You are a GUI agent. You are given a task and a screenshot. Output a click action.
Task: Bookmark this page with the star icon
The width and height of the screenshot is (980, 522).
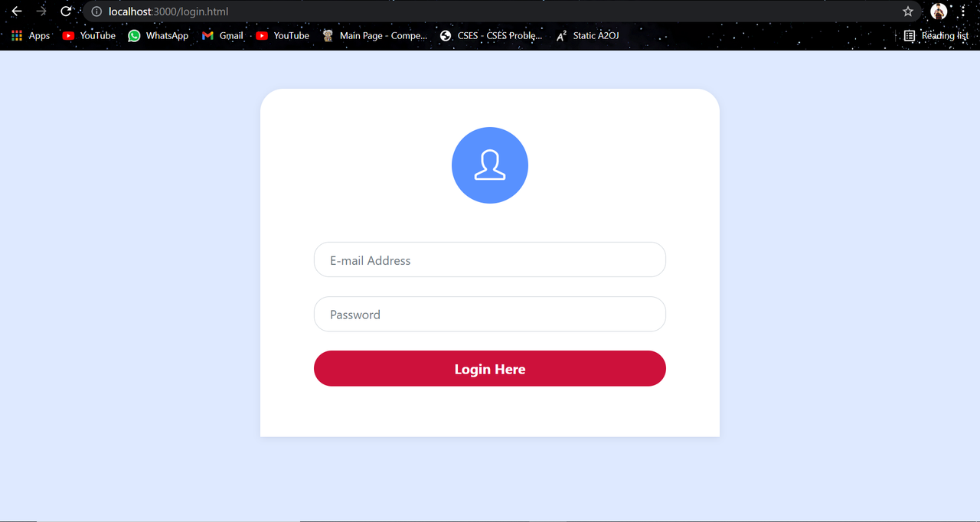tap(908, 11)
